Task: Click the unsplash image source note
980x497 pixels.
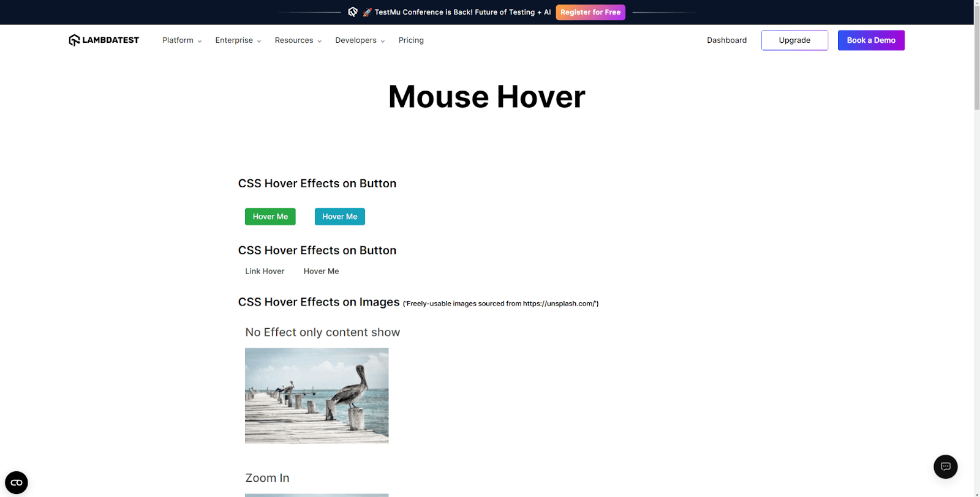Action: pos(500,304)
